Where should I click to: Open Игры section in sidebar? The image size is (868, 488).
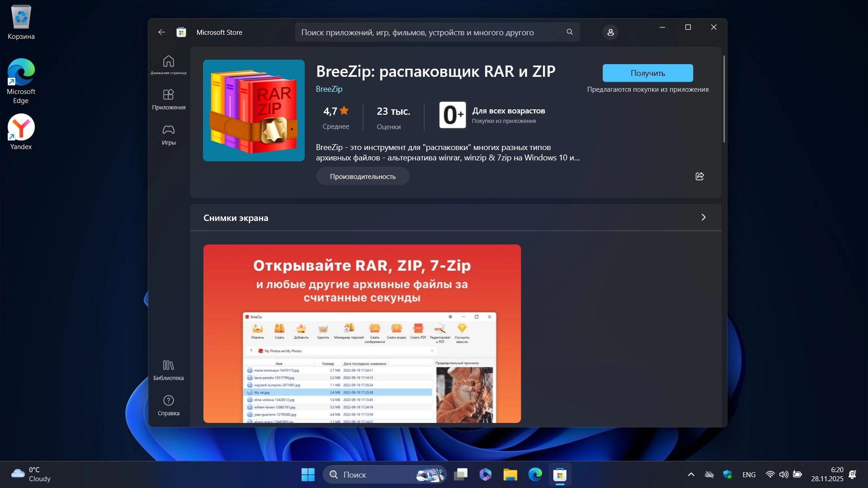168,135
